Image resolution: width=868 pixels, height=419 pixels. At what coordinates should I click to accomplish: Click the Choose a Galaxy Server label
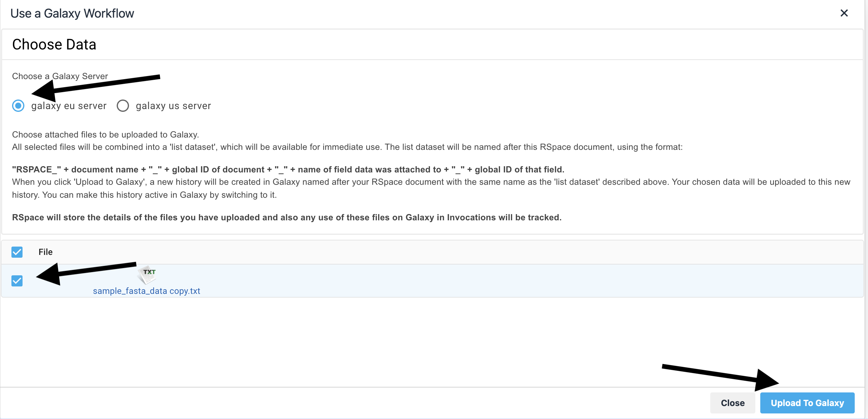pos(60,76)
